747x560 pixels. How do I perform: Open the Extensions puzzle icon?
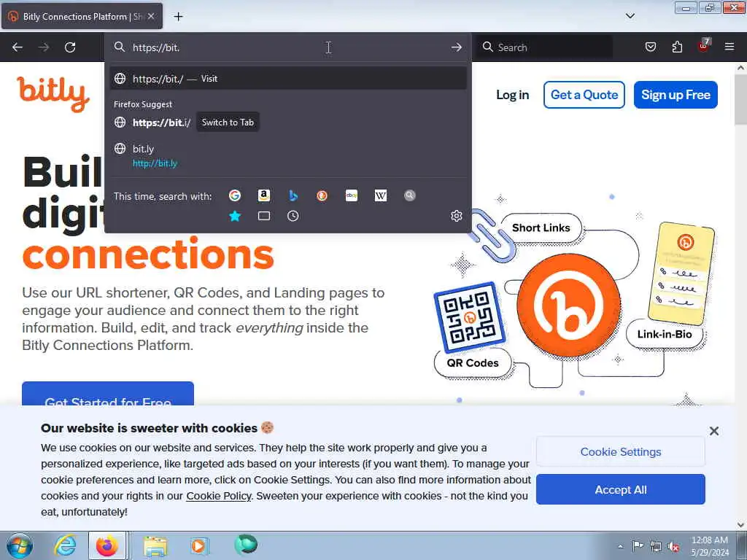click(x=677, y=47)
